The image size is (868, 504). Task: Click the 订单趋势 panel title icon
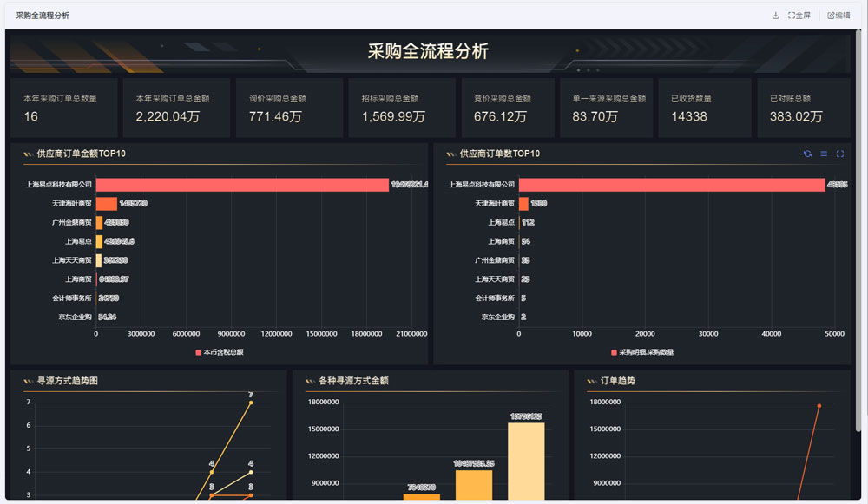(x=591, y=381)
